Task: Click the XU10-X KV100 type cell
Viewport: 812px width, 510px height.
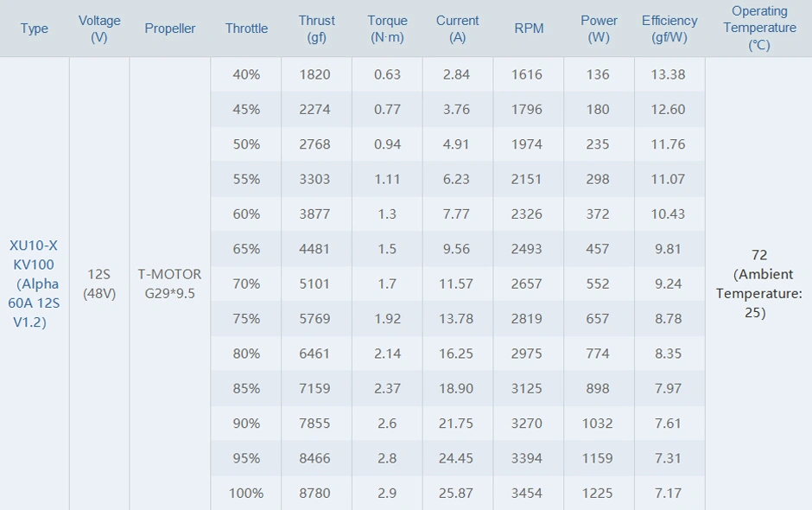Action: coord(35,284)
